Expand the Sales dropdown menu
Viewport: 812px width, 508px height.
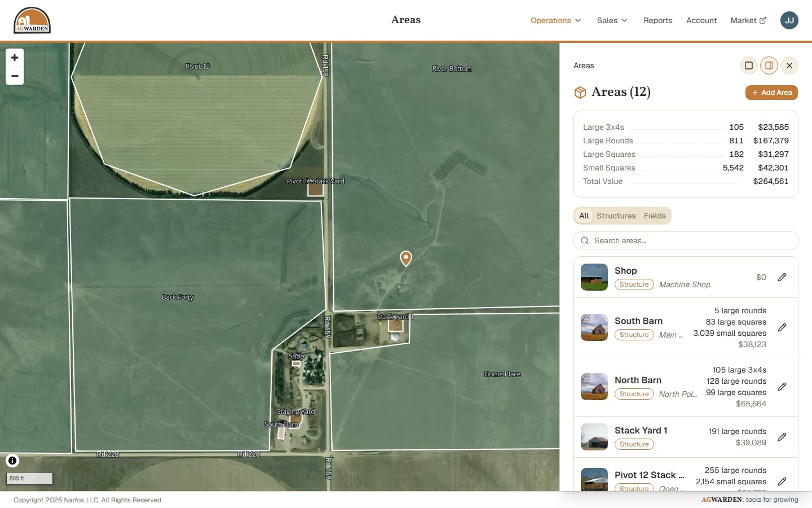[x=612, y=20]
